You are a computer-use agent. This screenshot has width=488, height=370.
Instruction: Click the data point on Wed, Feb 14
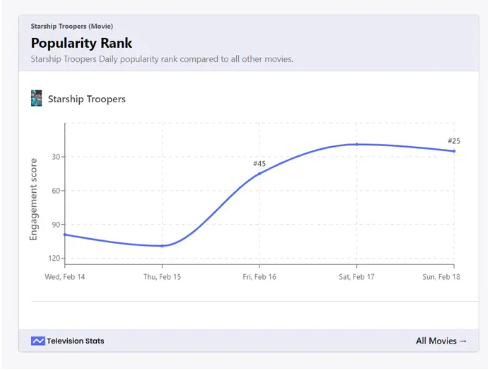point(65,235)
